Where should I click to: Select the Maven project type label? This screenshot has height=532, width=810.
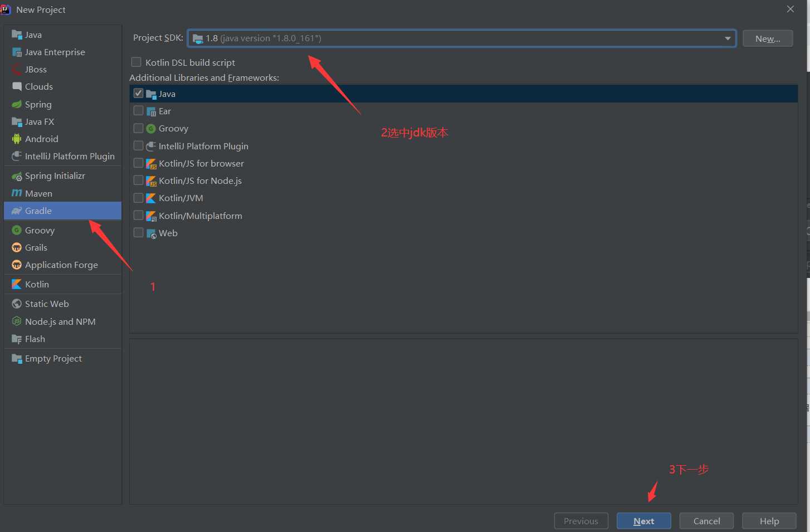click(x=38, y=193)
